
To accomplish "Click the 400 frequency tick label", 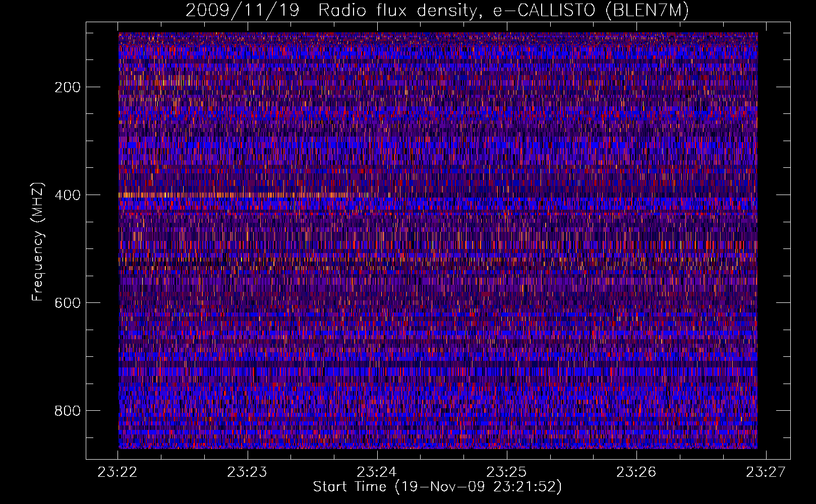I will click(x=68, y=195).
